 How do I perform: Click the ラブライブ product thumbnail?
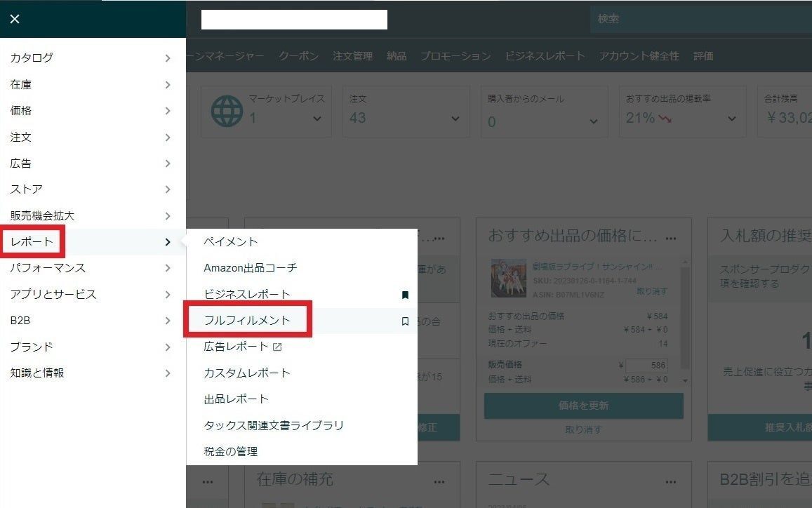[x=509, y=278]
